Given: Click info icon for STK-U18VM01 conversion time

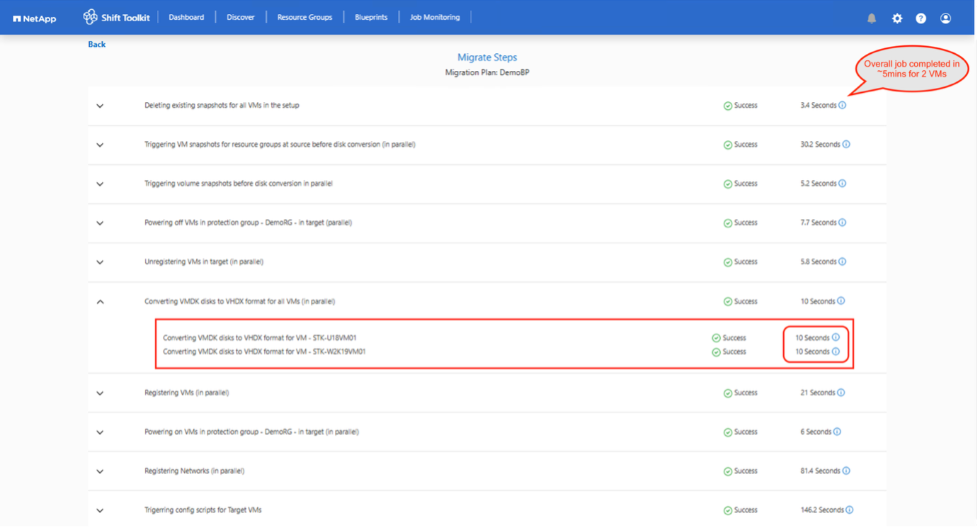Looking at the screenshot, I should pyautogui.click(x=836, y=338).
